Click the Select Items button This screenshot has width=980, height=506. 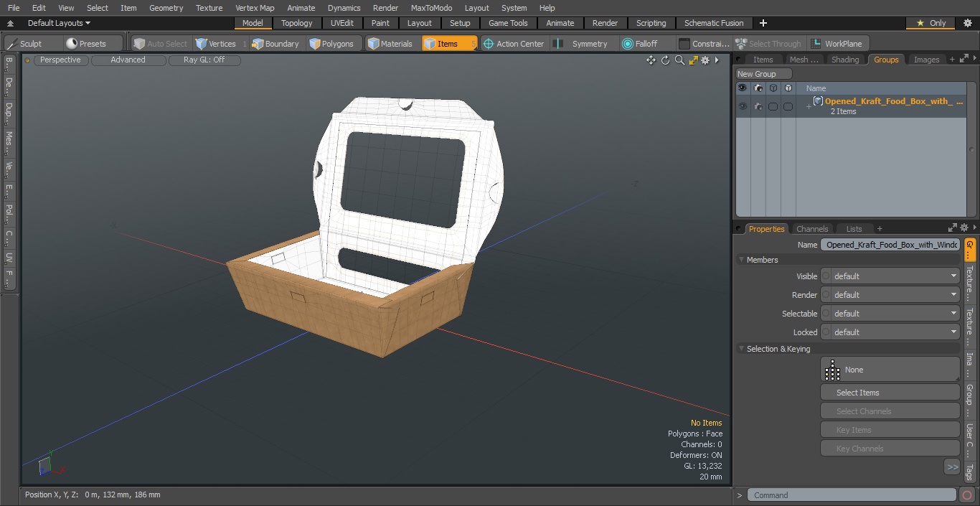(x=890, y=393)
